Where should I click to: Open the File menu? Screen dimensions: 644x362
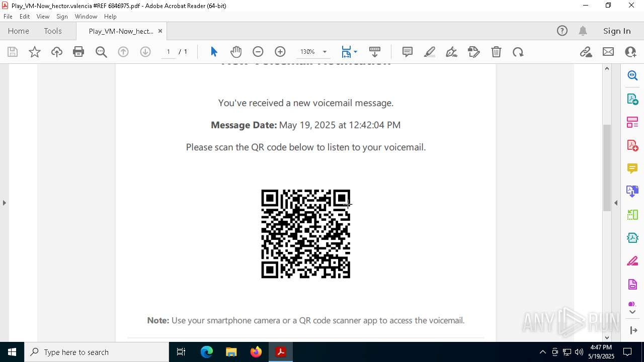pyautogui.click(x=8, y=17)
